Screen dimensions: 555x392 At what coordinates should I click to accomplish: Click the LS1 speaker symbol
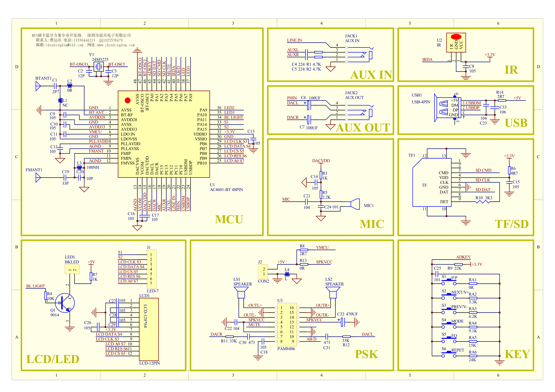point(241,292)
